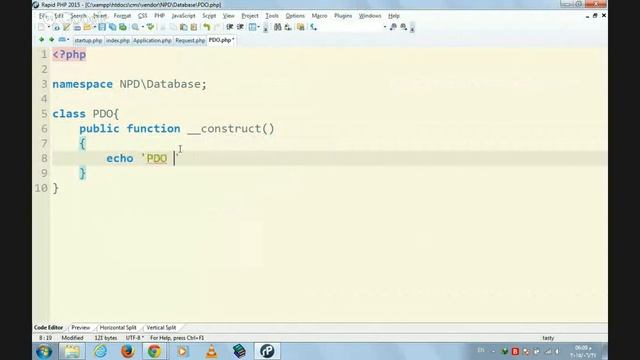Click the navigate forward green arrow

coord(51,40)
